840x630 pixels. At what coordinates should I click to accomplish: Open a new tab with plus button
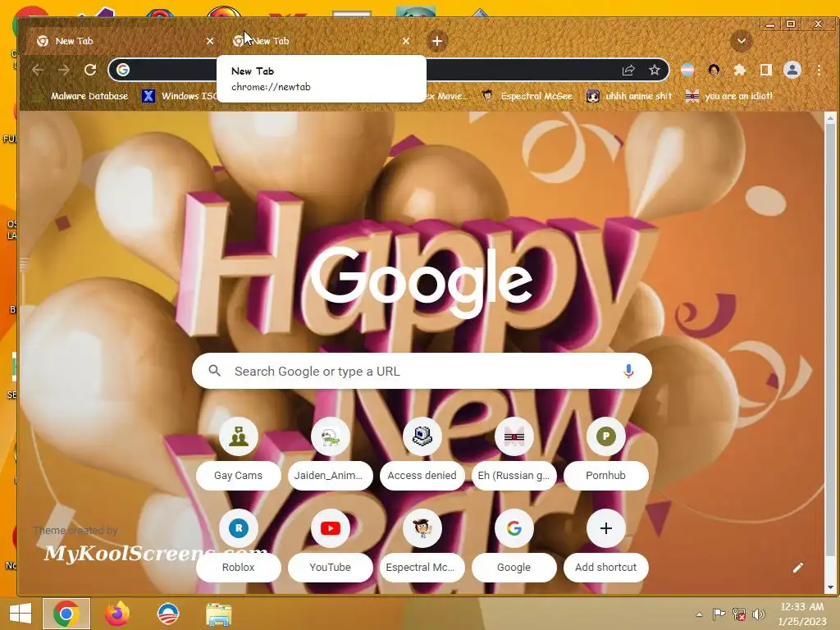tap(437, 41)
